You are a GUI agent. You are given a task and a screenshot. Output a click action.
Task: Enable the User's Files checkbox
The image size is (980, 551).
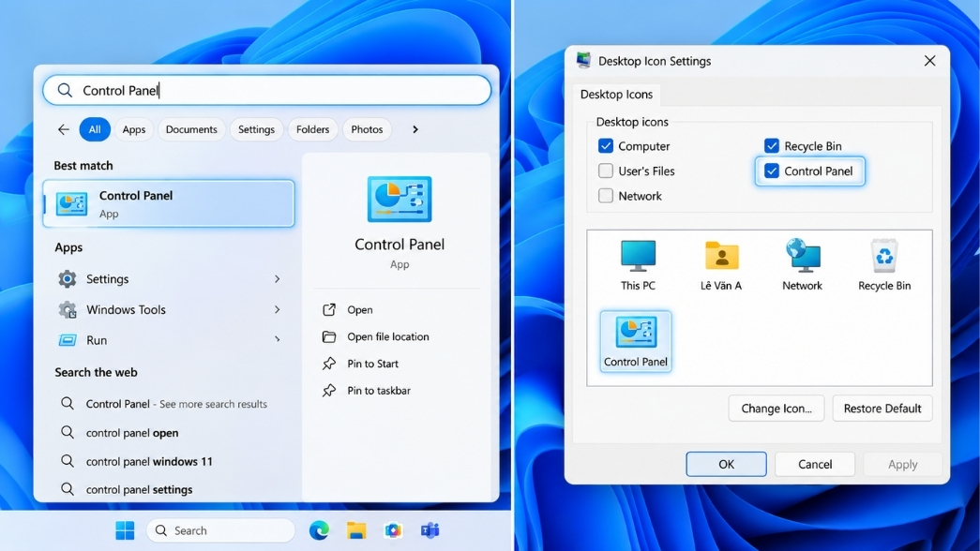point(606,171)
